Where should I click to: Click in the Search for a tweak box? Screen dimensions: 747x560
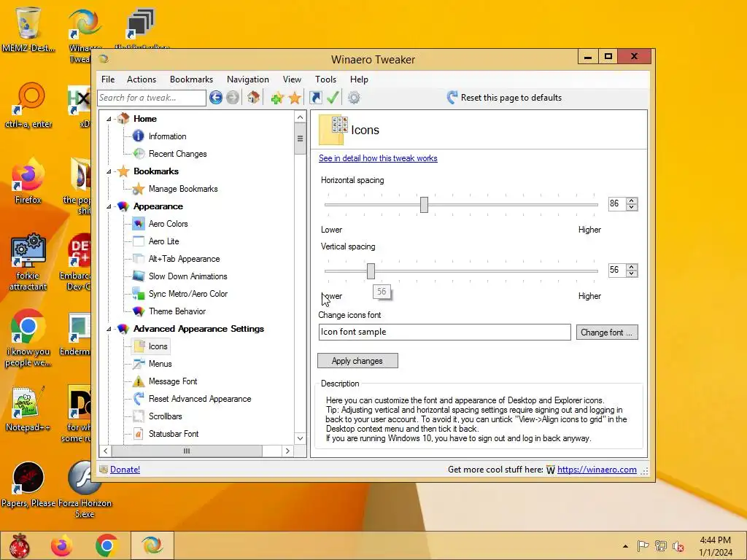152,98
